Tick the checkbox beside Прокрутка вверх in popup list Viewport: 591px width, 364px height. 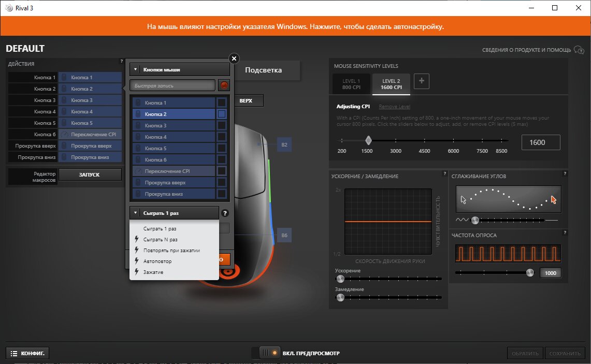click(x=222, y=182)
